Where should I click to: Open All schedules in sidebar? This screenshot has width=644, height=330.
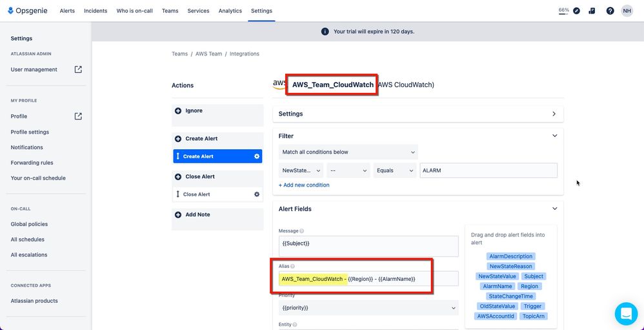click(28, 240)
